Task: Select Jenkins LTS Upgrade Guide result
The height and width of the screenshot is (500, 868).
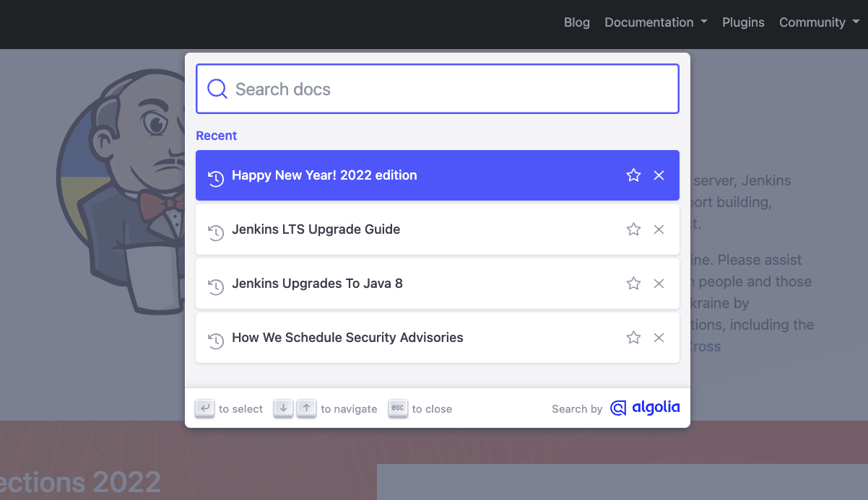Action: 316,229
